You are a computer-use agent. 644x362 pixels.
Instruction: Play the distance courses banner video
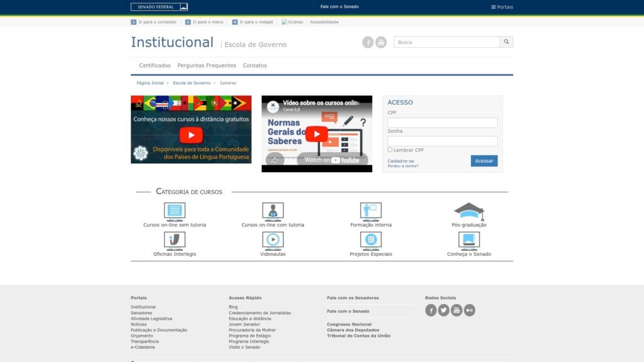[x=191, y=134]
